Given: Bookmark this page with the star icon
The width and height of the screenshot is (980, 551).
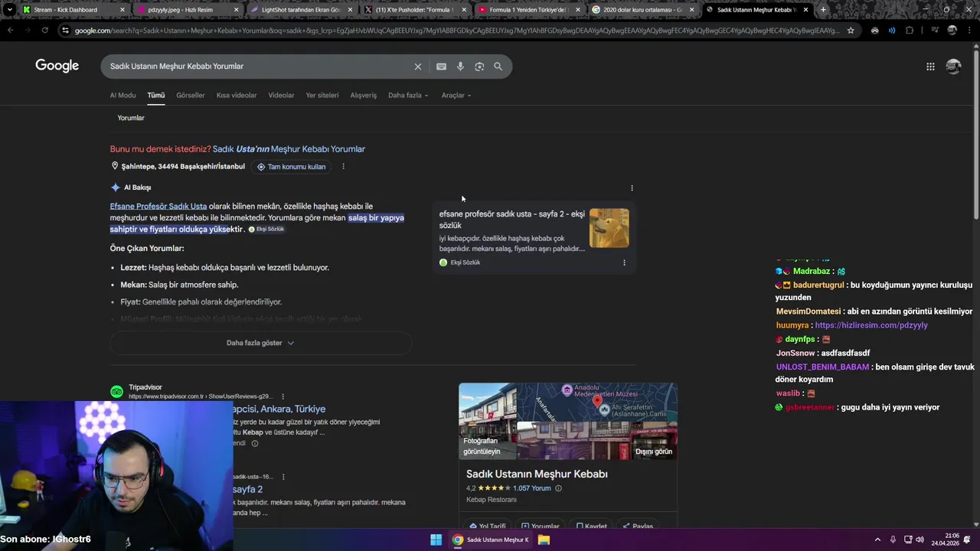Looking at the screenshot, I should pyautogui.click(x=851, y=31).
